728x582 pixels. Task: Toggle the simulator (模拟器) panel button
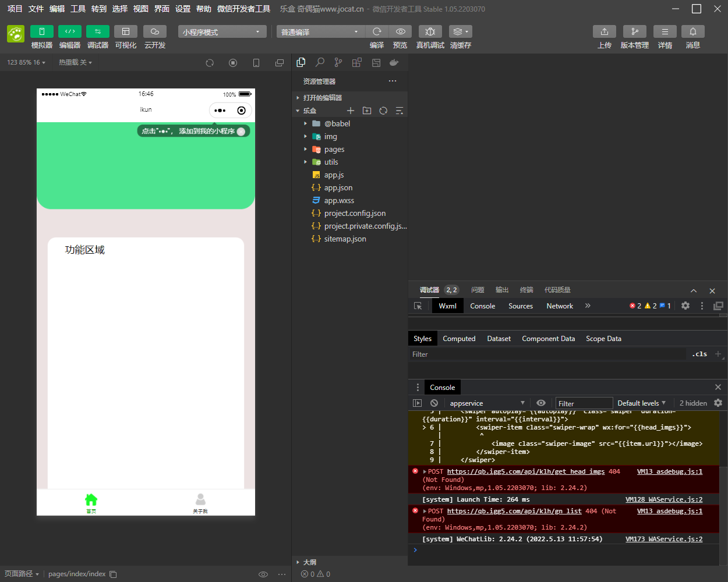pyautogui.click(x=42, y=31)
